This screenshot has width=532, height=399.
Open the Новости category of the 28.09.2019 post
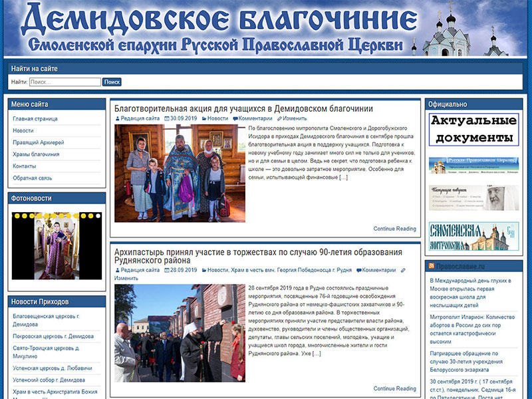coord(218,271)
